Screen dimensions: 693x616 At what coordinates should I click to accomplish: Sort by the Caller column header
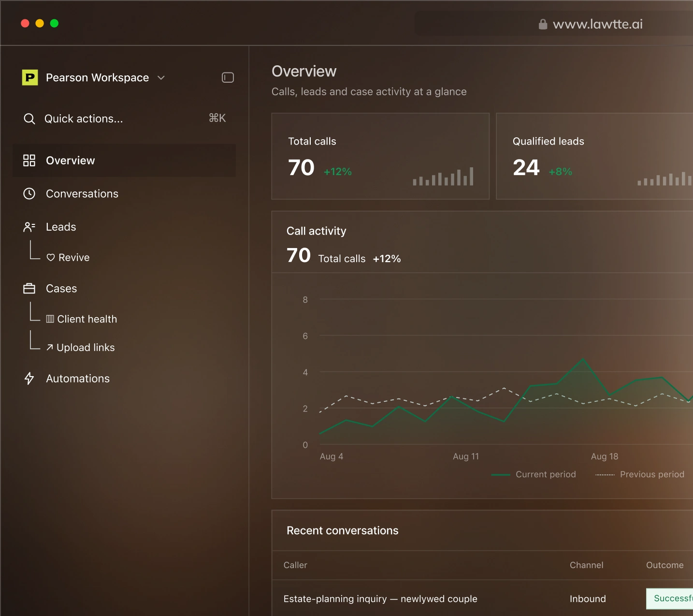pos(295,565)
